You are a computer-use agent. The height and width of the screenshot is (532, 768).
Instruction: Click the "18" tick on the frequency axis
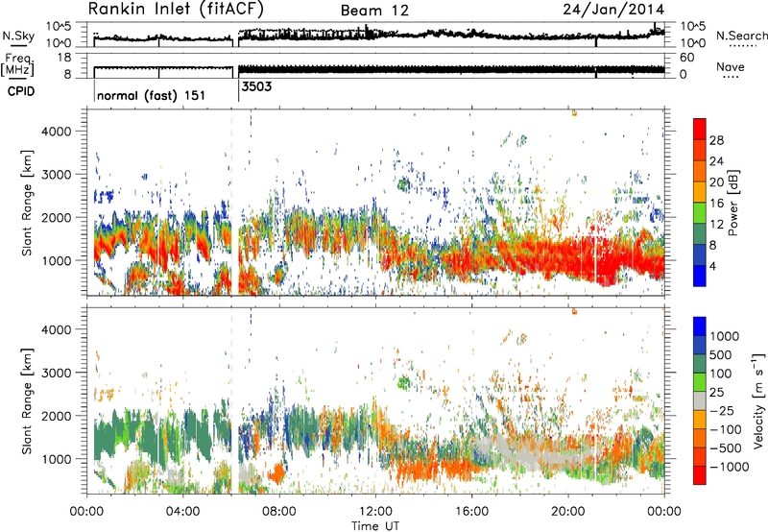pyautogui.click(x=63, y=58)
